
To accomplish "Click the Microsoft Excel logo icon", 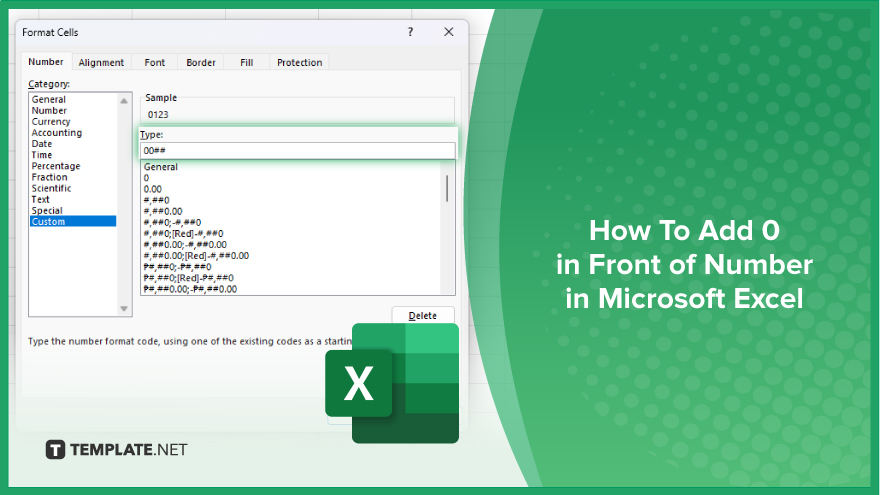I will tap(392, 383).
